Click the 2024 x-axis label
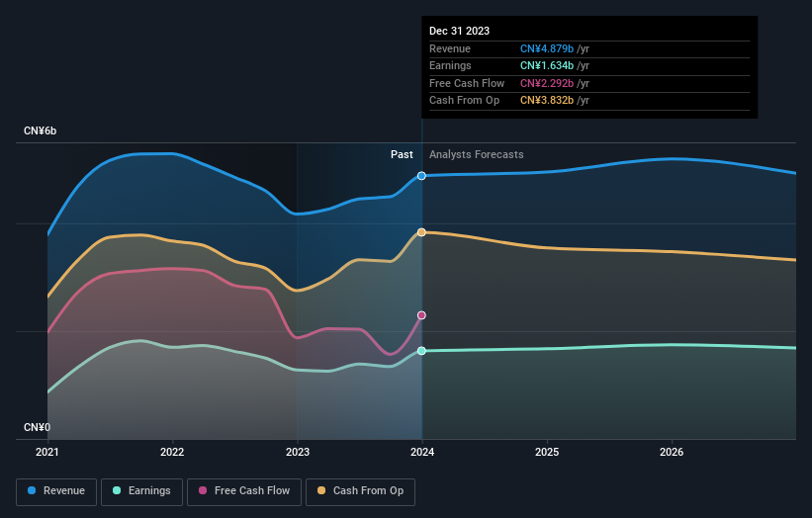 pyautogui.click(x=422, y=452)
